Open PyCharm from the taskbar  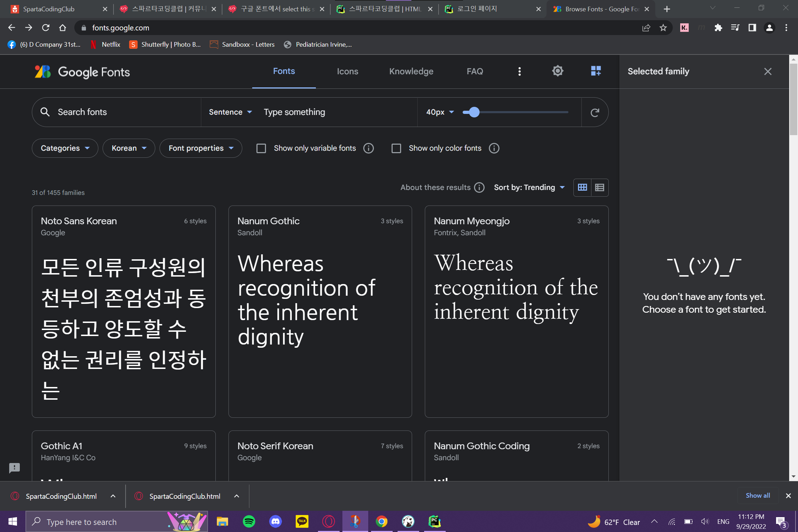point(435,521)
